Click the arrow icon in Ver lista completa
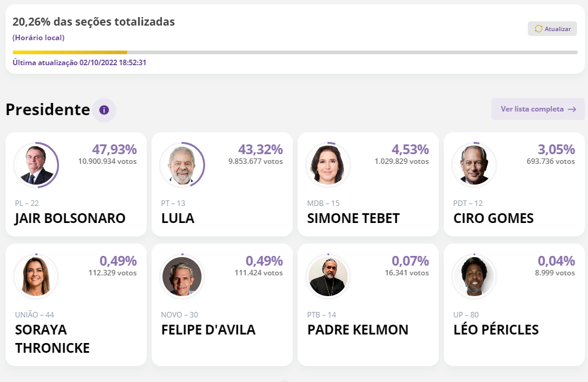 coord(572,109)
